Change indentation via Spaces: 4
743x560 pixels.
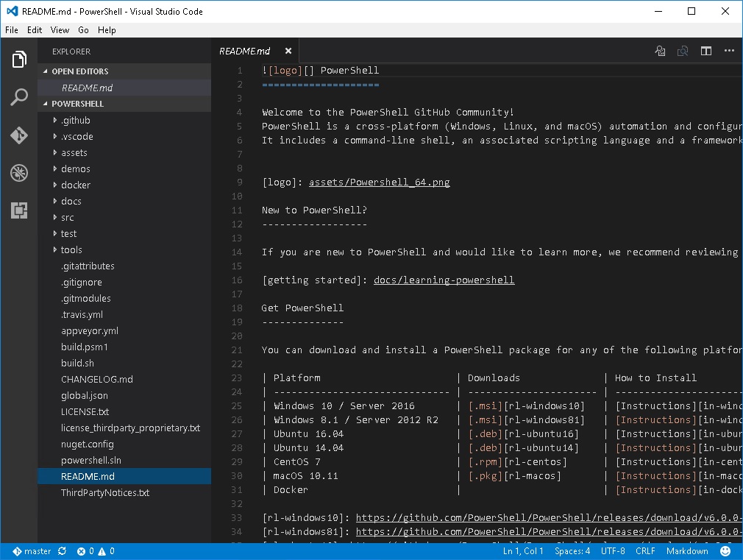572,551
